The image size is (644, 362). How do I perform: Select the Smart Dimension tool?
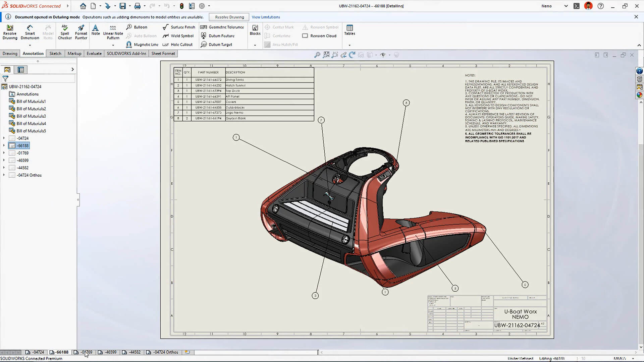pyautogui.click(x=30, y=32)
